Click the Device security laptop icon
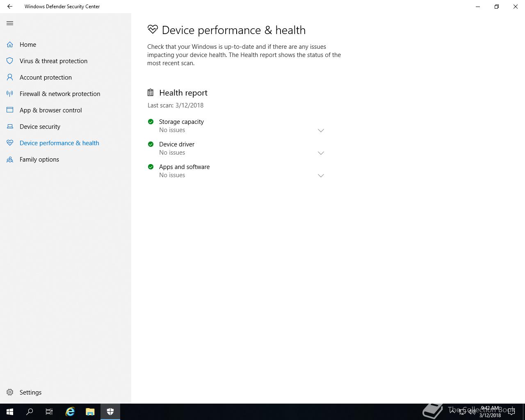 10,127
